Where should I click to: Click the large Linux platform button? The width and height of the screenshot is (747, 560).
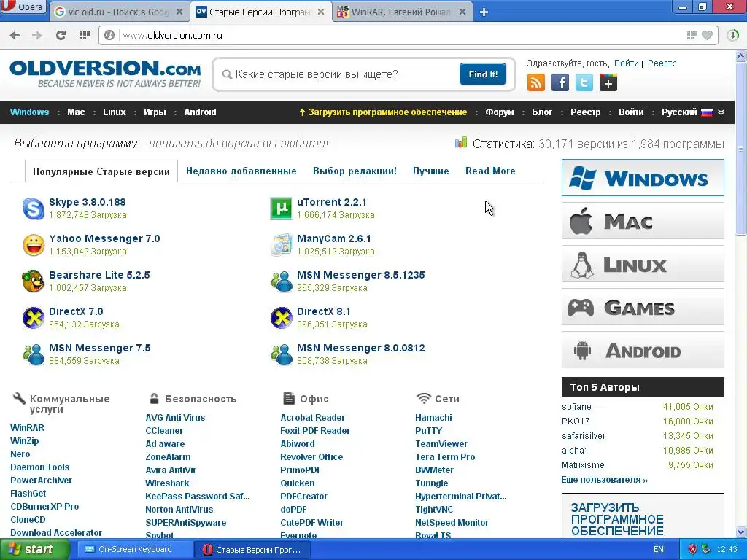[643, 264]
